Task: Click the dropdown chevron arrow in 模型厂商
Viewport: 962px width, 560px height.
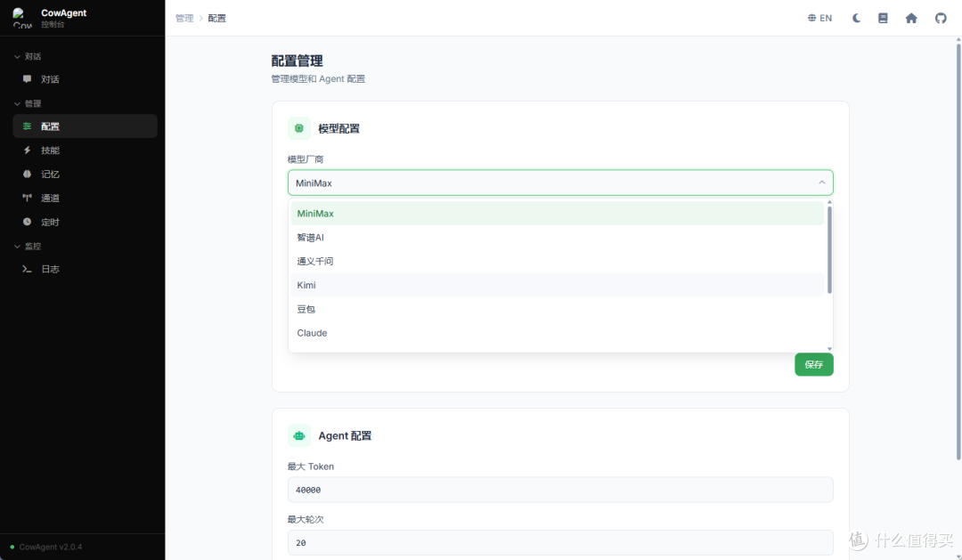Action: click(x=821, y=183)
